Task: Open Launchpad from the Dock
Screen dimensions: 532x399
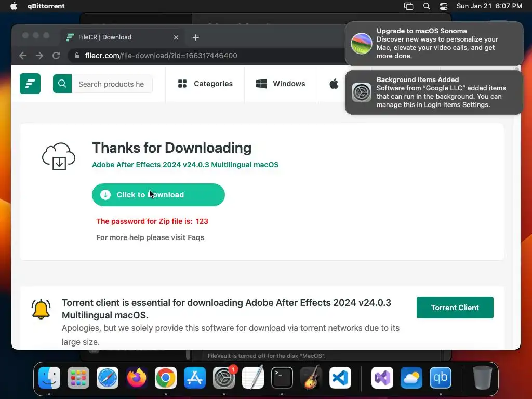Action: 78,378
